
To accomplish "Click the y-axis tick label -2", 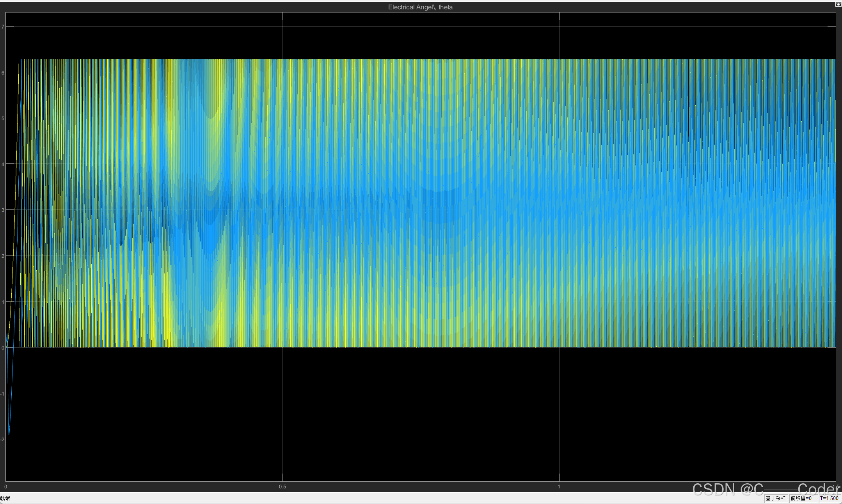I will [2, 439].
